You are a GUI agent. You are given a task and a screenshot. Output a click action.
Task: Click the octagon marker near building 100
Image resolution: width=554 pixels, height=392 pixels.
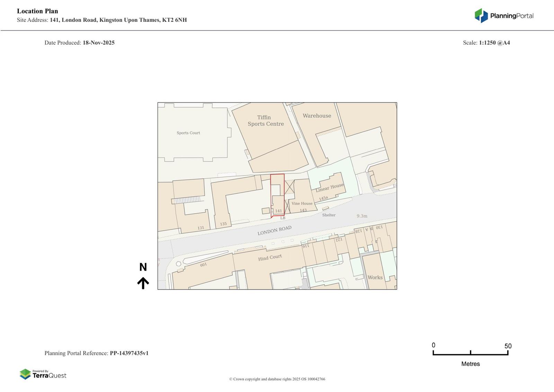coord(179,264)
